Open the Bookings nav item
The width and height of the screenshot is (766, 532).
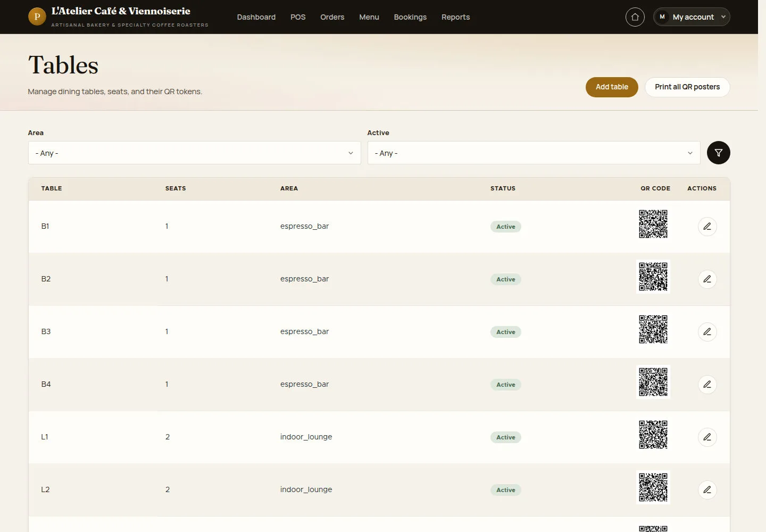[410, 17]
